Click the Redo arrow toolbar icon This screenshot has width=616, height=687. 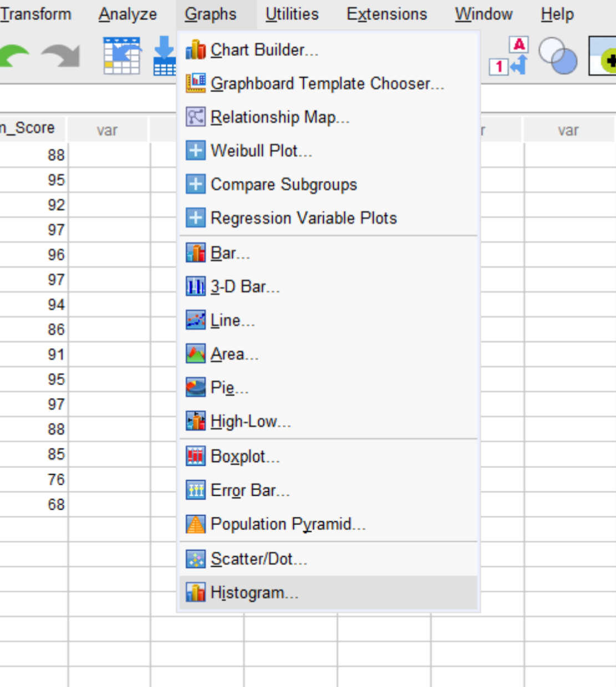61,55
